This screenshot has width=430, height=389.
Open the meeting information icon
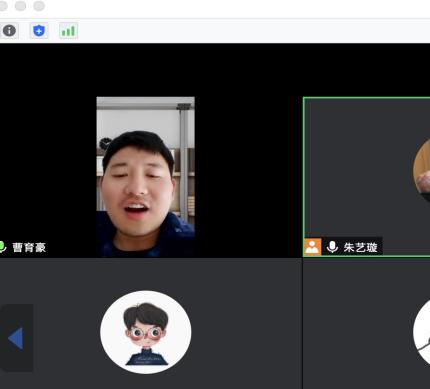click(9, 31)
